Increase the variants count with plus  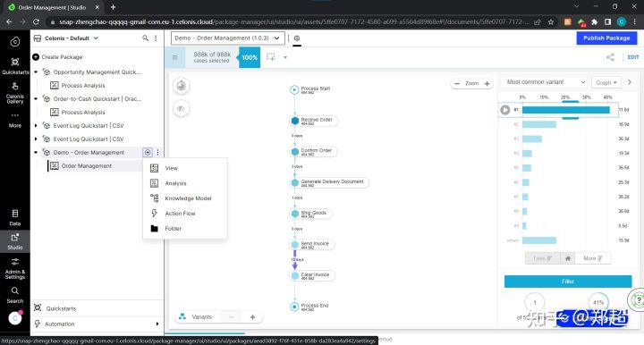point(252,316)
